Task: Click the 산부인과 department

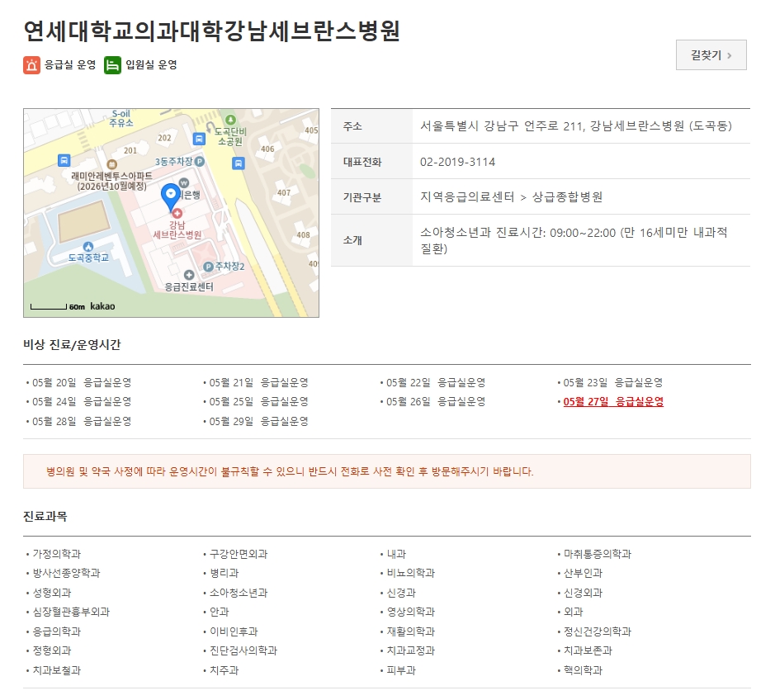Action: [x=584, y=574]
